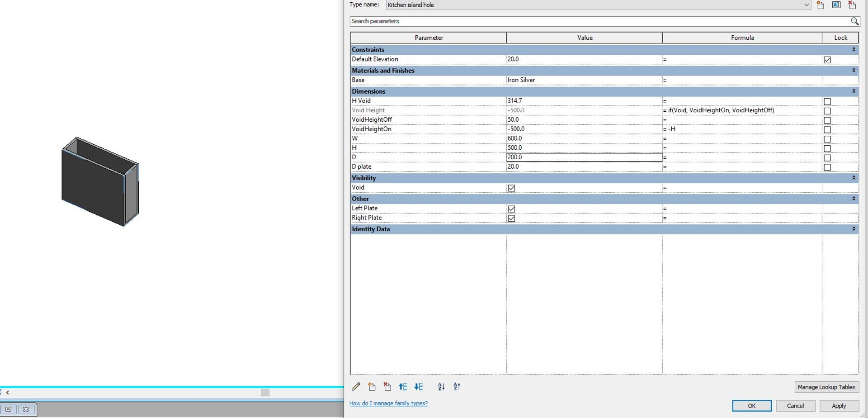
Task: Collapse the Other group
Action: 854,199
